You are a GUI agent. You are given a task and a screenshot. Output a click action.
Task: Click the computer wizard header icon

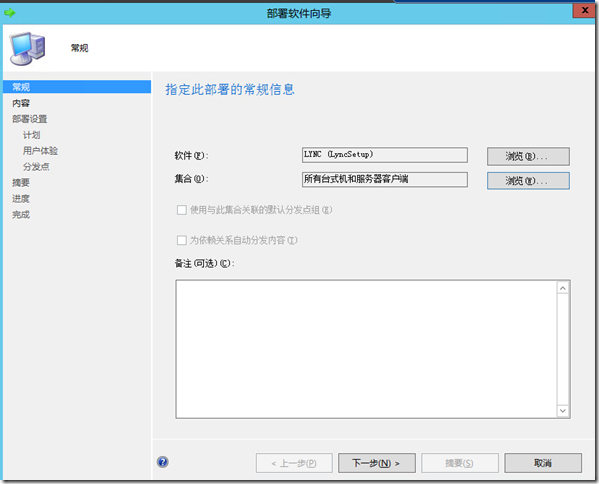point(28,49)
